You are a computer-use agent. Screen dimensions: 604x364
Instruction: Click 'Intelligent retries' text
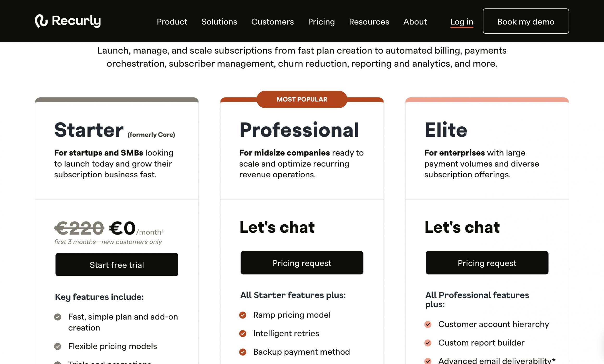point(286,333)
